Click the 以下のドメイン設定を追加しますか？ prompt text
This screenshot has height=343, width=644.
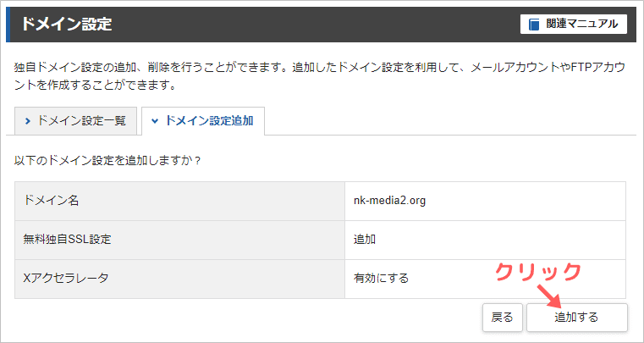pos(107,160)
